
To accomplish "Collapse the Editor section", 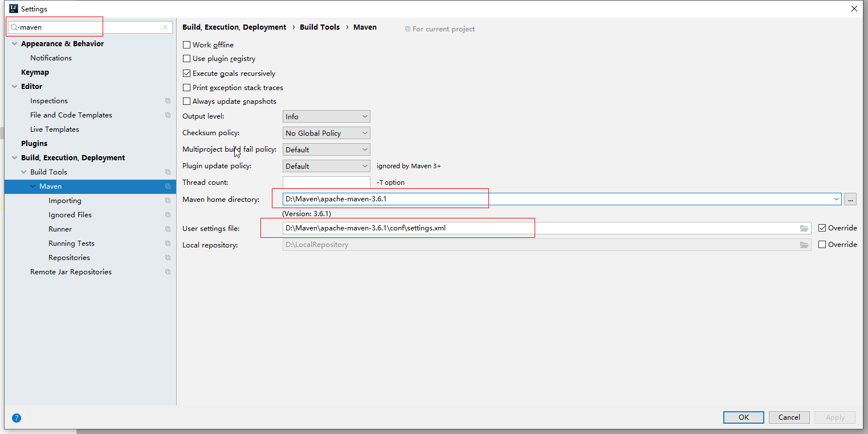I will point(15,87).
